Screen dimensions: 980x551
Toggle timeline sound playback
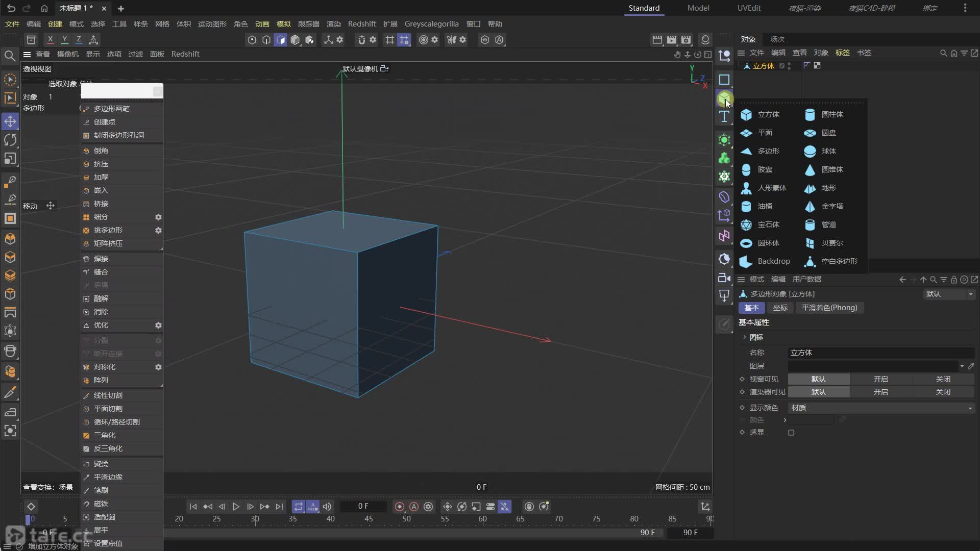pos(327,507)
